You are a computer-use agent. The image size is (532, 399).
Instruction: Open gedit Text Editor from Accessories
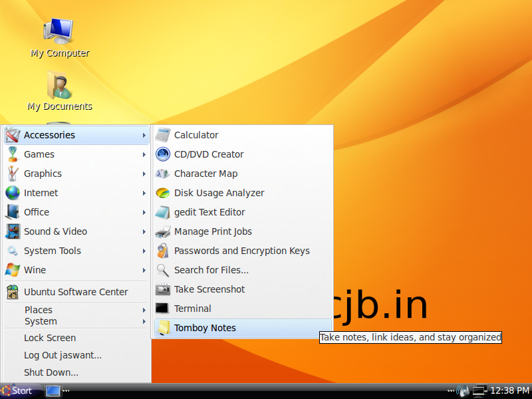243,212
